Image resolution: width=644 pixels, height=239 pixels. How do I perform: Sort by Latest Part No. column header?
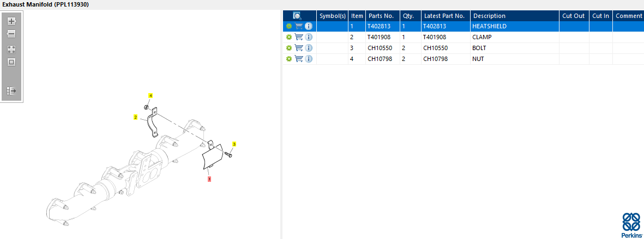point(446,16)
